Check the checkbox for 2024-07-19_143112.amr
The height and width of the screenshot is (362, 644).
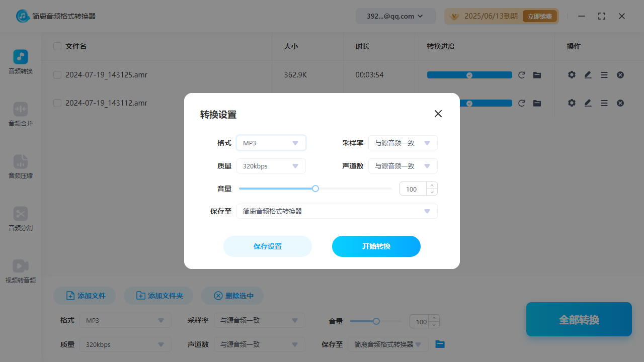coord(57,103)
